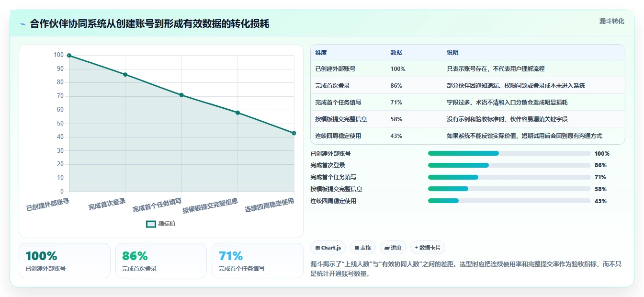Click y-axis value 100 on chart
Screen dimensions: 644x297
[58, 55]
